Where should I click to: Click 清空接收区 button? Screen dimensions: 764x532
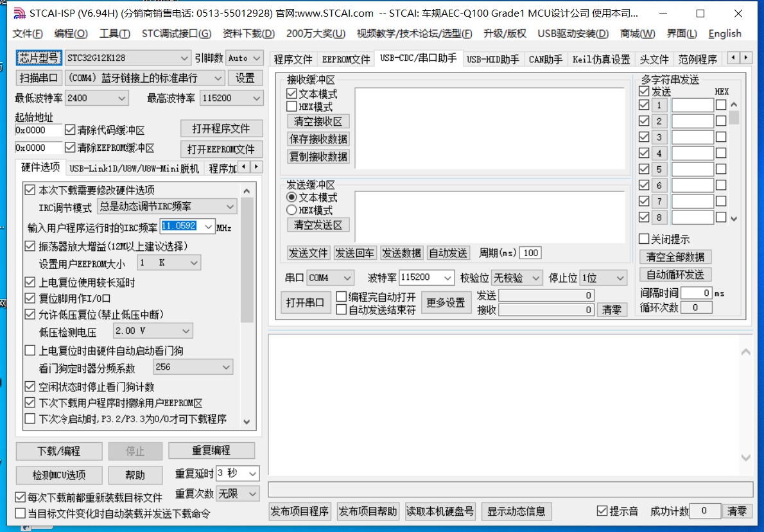[x=318, y=121]
